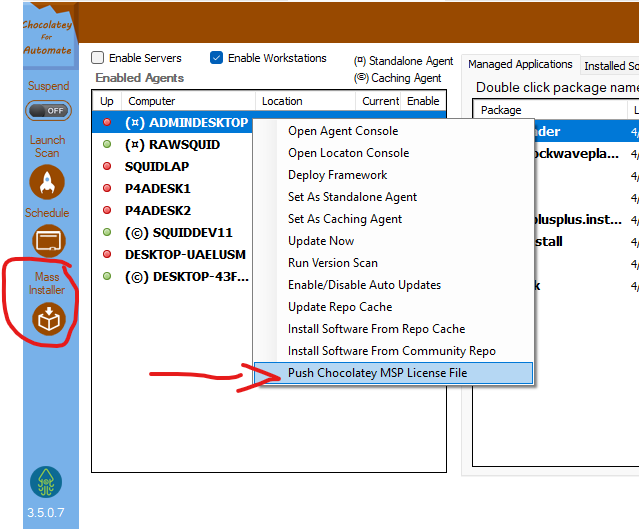Select Deploy Framework from context menu
This screenshot has width=639, height=529.
pyautogui.click(x=393, y=175)
